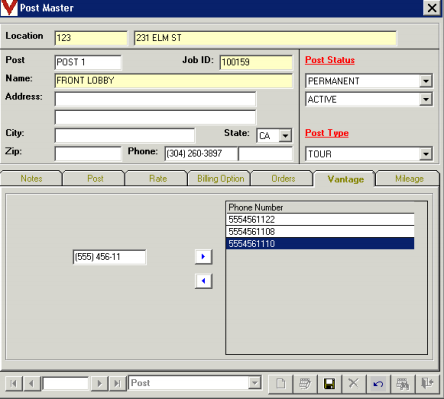
Task: Add phone number with right arrow button
Action: pos(203,256)
